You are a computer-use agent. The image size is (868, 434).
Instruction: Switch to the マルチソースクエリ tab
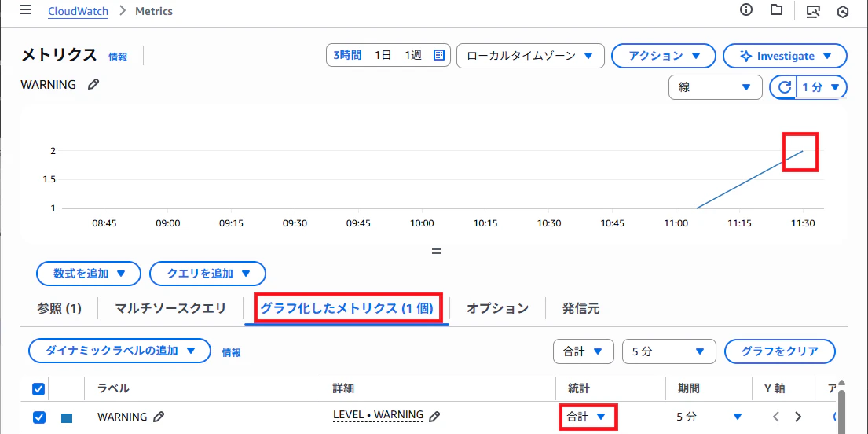click(170, 309)
